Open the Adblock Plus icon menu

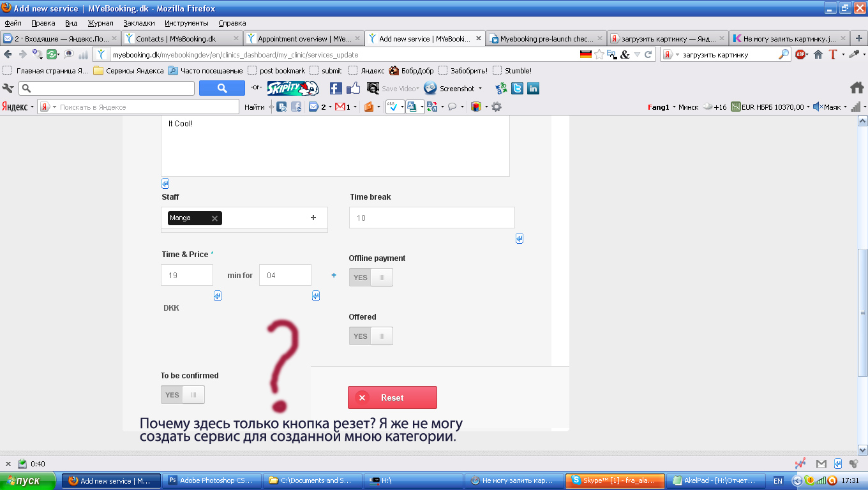(x=800, y=55)
